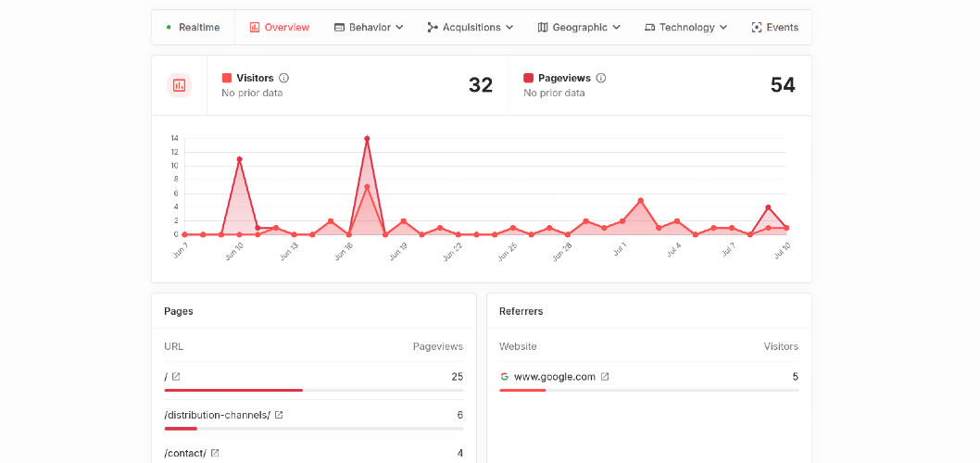Click the Jun 10 data point at 11
The width and height of the screenshot is (980, 463).
click(x=239, y=159)
